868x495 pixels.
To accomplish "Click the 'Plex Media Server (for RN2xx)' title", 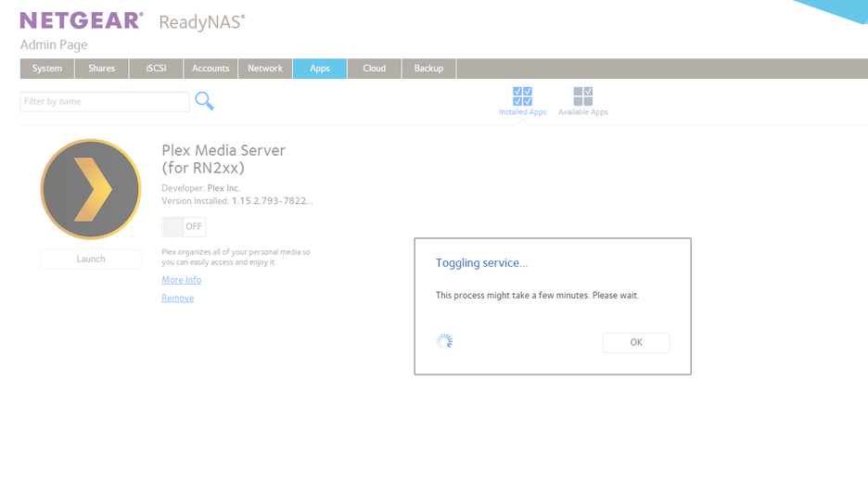I will tap(223, 159).
